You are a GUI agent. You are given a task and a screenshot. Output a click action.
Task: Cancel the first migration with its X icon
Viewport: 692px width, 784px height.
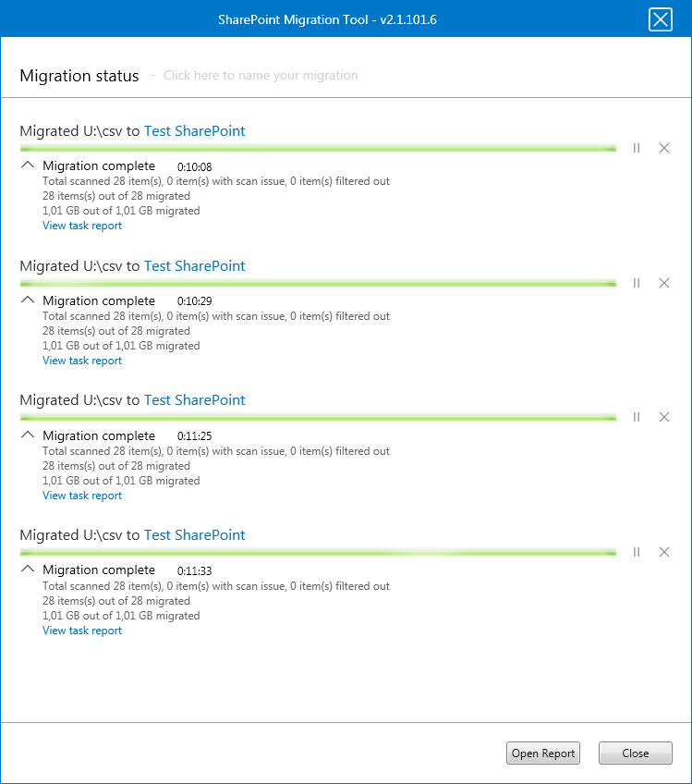coord(664,148)
